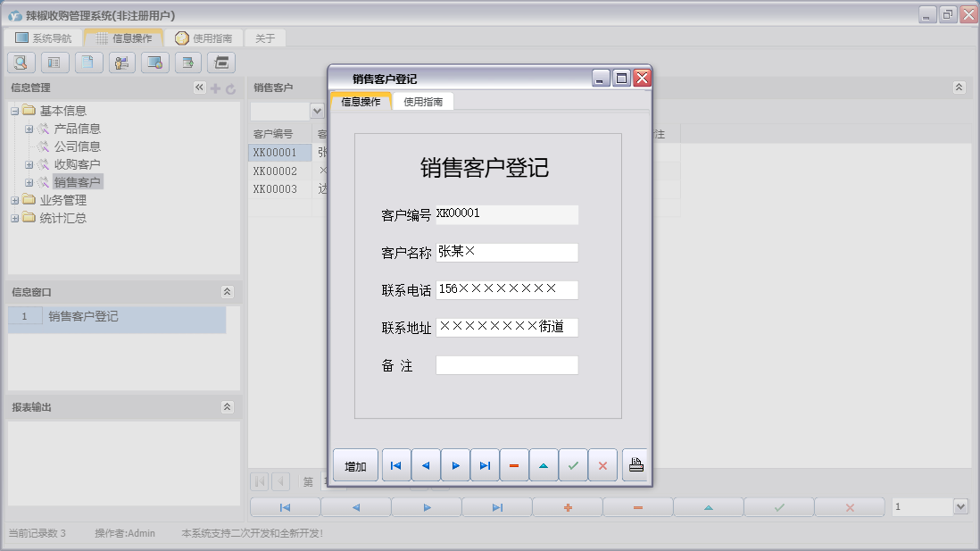The height and width of the screenshot is (551, 980).
Task: Expand the 产品信息 tree node
Action: pyautogui.click(x=30, y=129)
